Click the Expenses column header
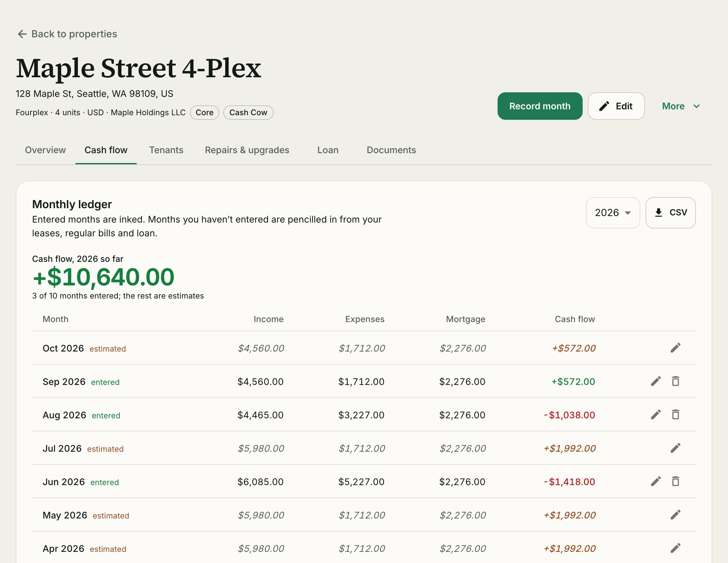Screen dimensions: 728x563 (x=365, y=319)
